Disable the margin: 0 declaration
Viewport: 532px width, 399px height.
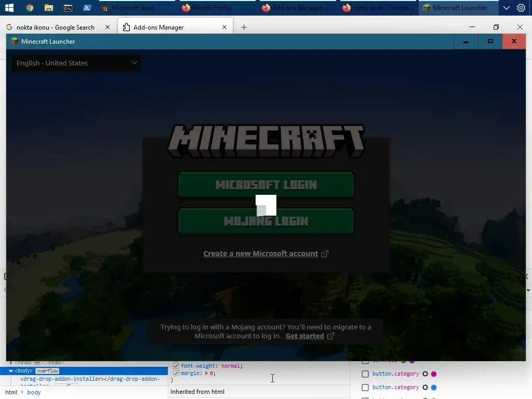(x=176, y=373)
